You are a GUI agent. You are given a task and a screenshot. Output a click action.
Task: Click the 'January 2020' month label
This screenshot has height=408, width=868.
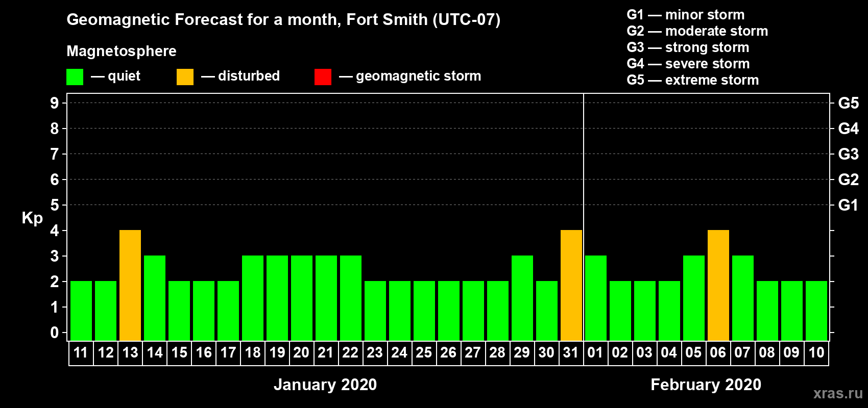[x=325, y=385]
